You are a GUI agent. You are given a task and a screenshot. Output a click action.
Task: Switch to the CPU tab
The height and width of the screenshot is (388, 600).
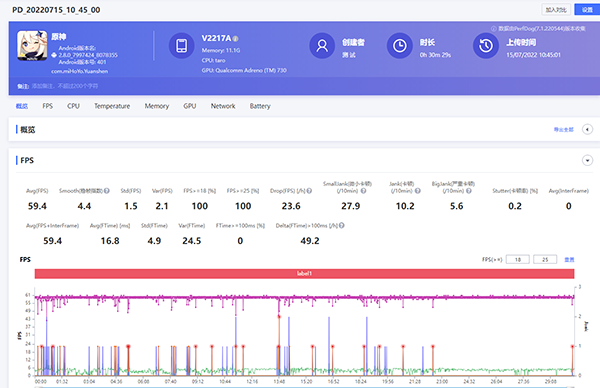coord(73,106)
